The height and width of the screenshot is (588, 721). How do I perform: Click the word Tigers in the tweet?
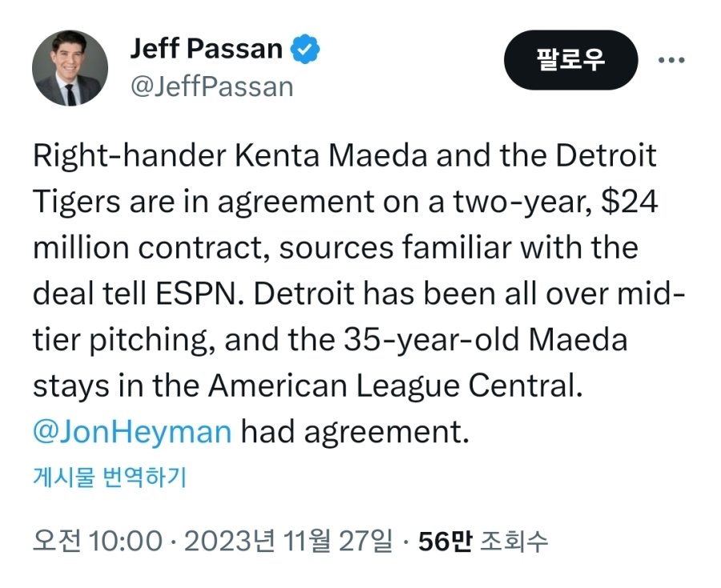(77, 202)
